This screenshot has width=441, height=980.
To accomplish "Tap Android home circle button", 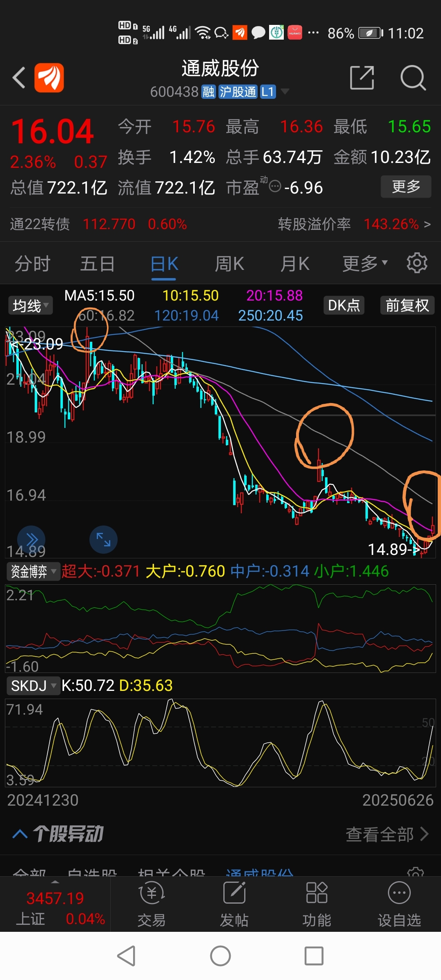I will 220,956.
